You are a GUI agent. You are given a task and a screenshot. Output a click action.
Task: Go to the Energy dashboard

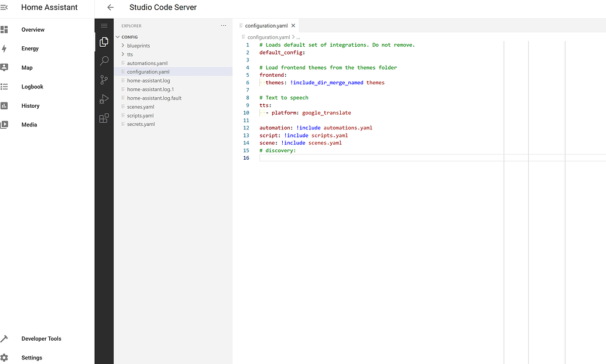(x=30, y=49)
